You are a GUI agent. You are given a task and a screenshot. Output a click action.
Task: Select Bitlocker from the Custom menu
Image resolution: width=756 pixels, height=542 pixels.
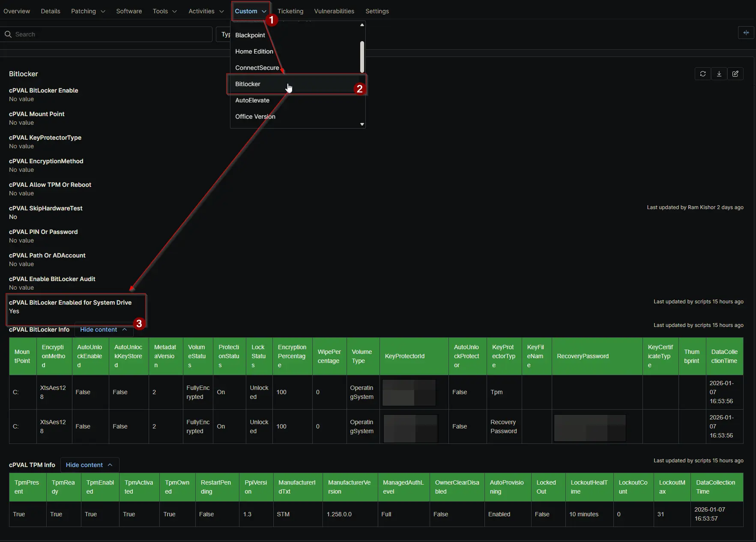click(x=248, y=84)
